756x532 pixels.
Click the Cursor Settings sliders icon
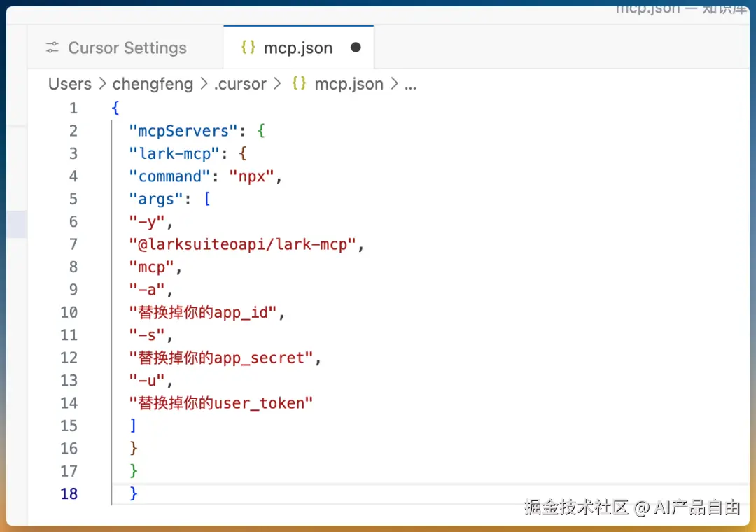52,48
